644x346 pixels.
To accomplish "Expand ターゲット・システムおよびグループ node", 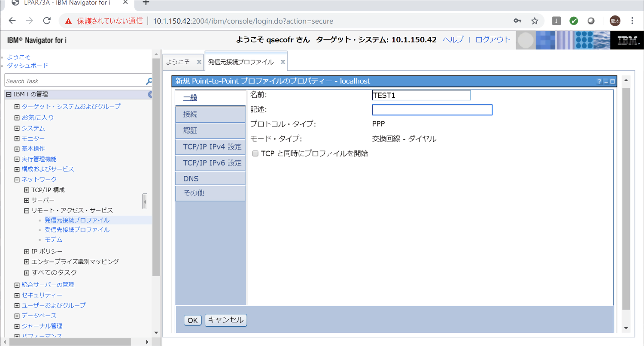I will pyautogui.click(x=17, y=107).
